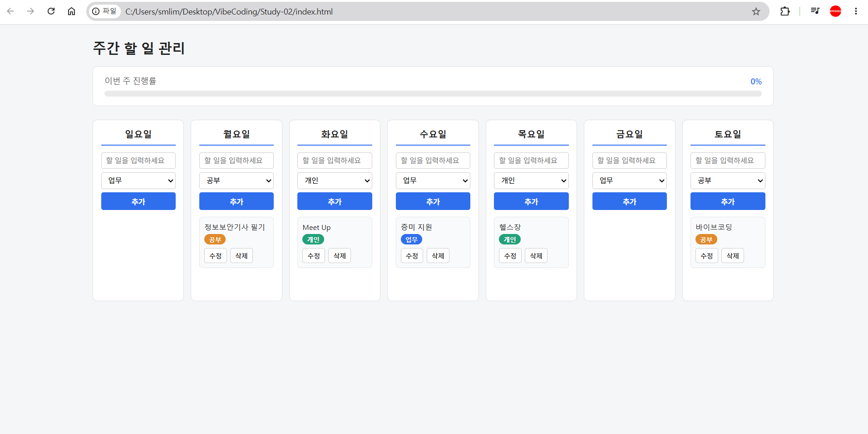The height and width of the screenshot is (434, 868).
Task: Focus the 금요일 task input field
Action: [630, 161]
